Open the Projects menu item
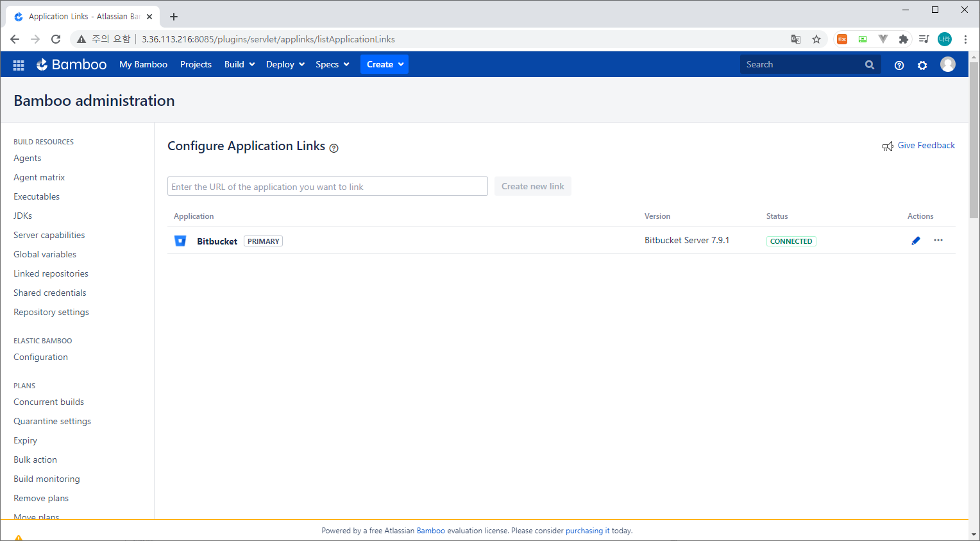Viewport: 980px width, 541px height. click(196, 64)
